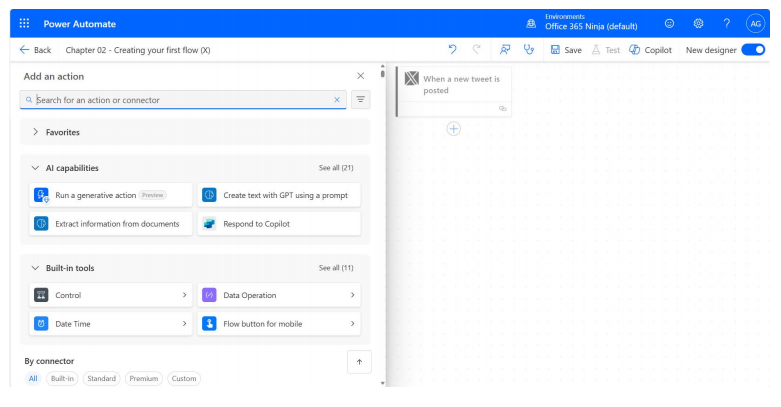Open the Environments picker icon

coord(531,23)
